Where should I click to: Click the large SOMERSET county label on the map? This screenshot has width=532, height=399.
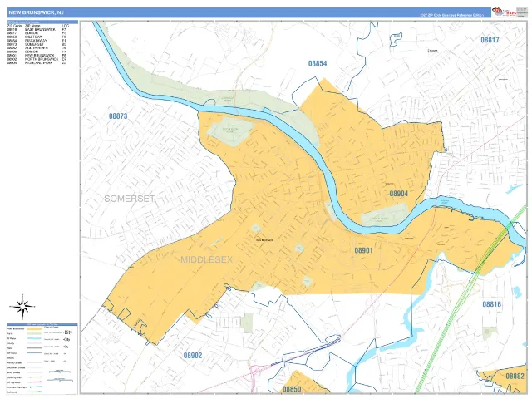(130, 199)
